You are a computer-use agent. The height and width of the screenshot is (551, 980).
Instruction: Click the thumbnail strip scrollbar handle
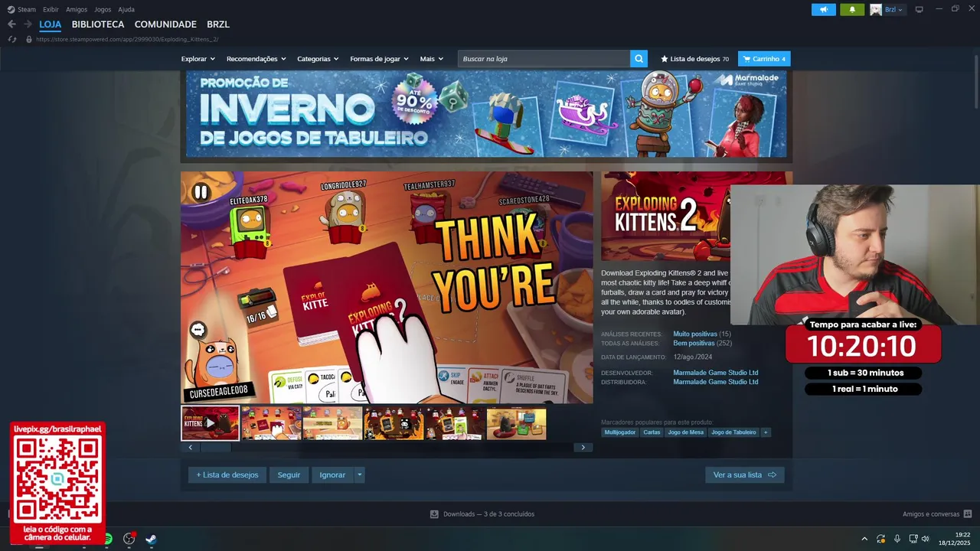[x=215, y=448]
